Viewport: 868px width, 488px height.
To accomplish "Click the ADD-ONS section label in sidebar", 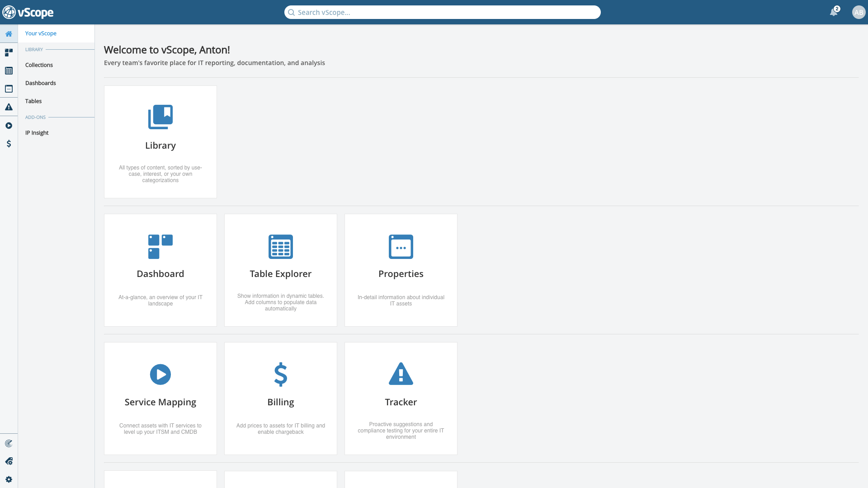I will [x=35, y=117].
